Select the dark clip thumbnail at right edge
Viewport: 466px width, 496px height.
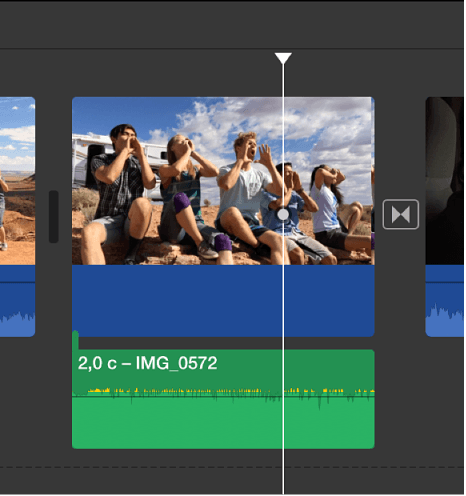[446, 181]
